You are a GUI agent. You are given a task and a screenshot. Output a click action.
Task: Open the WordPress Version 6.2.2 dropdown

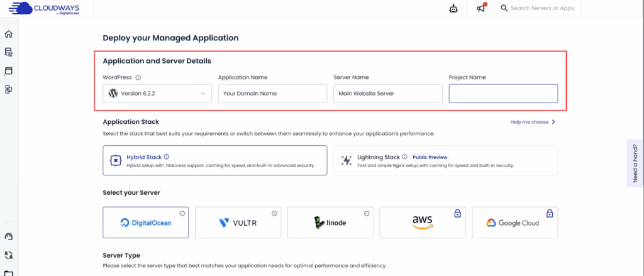point(157,93)
